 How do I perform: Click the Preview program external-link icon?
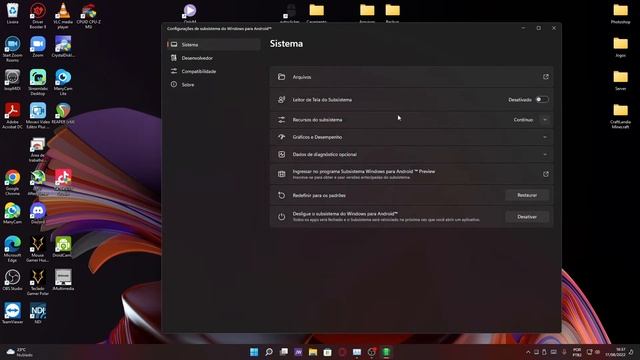click(x=546, y=174)
